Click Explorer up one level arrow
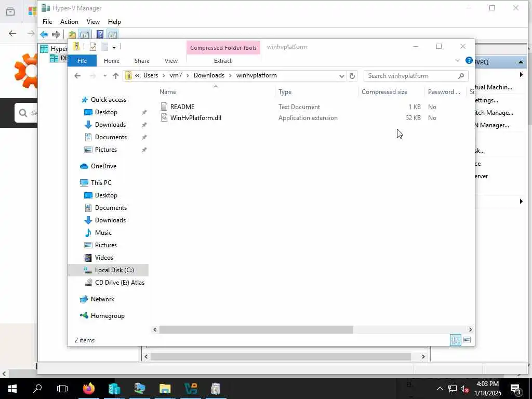The image size is (532, 399). click(116, 76)
